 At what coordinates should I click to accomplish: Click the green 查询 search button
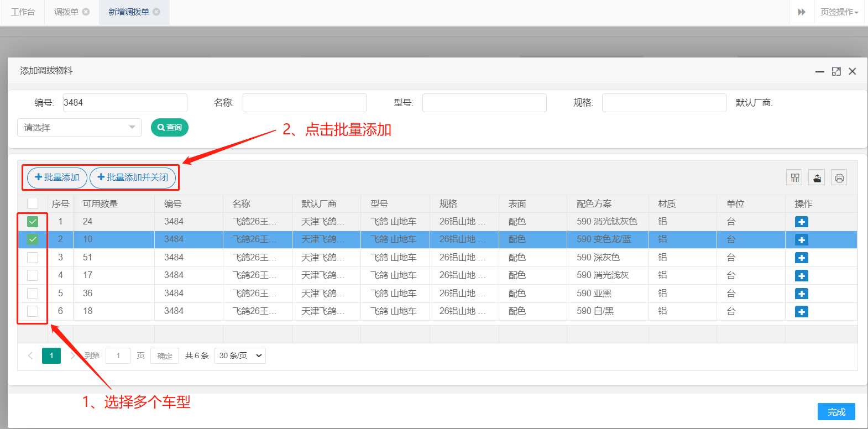point(170,128)
